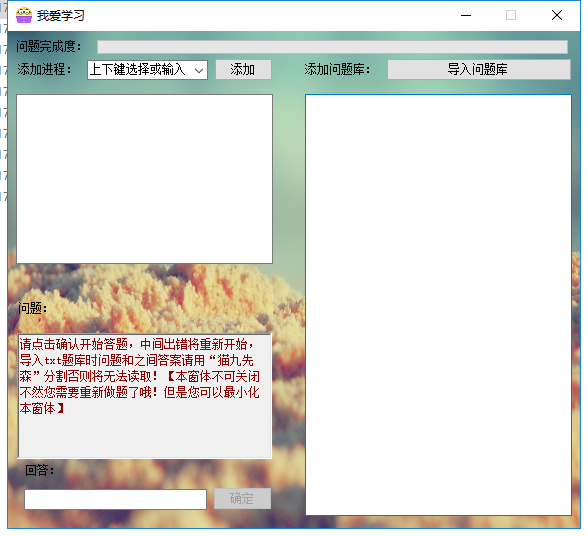This screenshot has height=536, width=588.
Task: Click the greyed-out maximize button
Action: [511, 15]
